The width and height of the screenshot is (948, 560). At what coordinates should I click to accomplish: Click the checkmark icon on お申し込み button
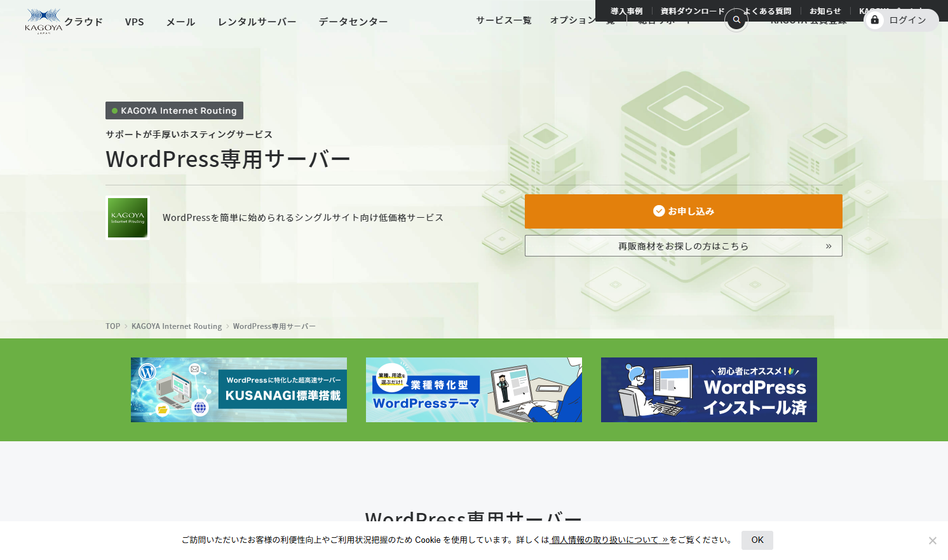(x=659, y=211)
